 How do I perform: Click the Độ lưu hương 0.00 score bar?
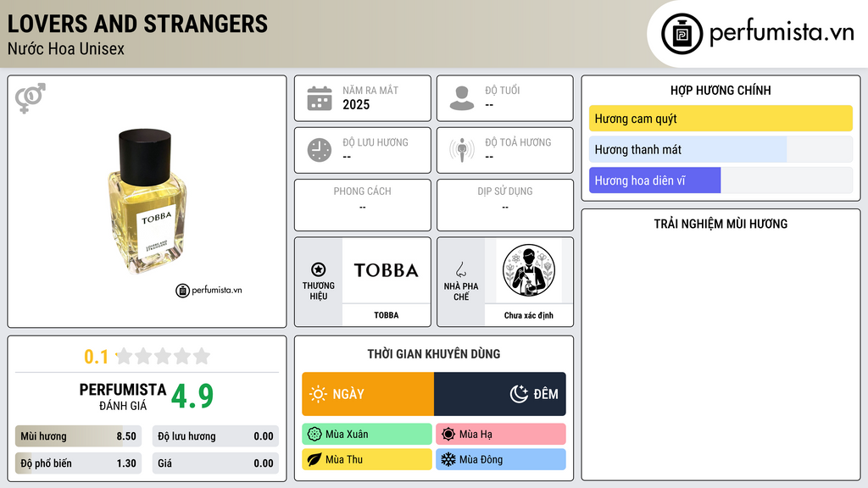(x=215, y=436)
